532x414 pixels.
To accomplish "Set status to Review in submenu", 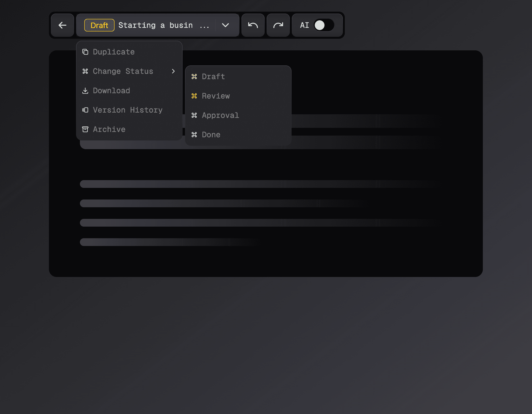I will [238, 96].
